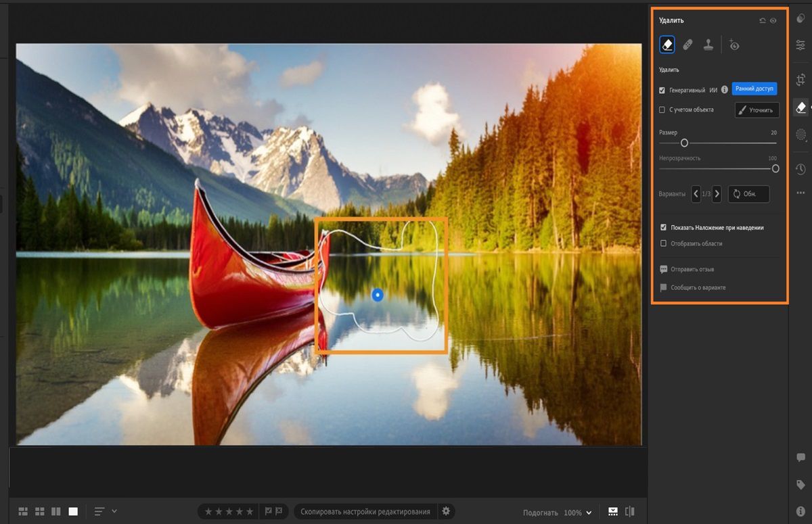Viewport: 812px width, 524px height.
Task: Flag the photo as rejected
Action: click(279, 511)
